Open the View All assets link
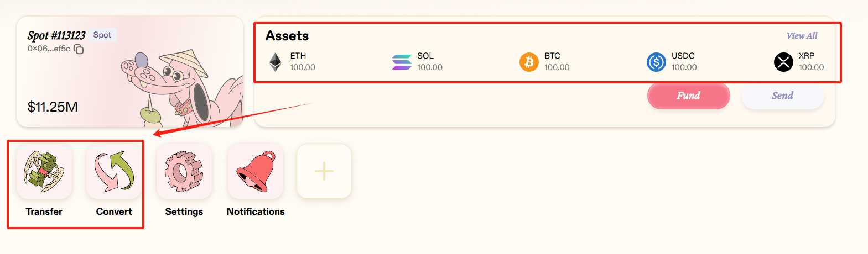This screenshot has height=254, width=868. point(802,36)
